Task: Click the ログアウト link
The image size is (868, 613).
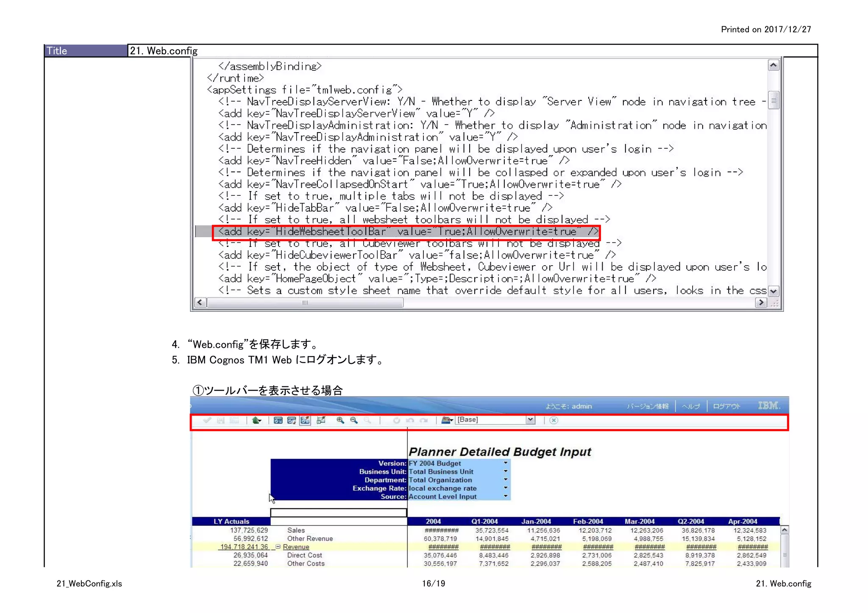Action: coord(726,406)
